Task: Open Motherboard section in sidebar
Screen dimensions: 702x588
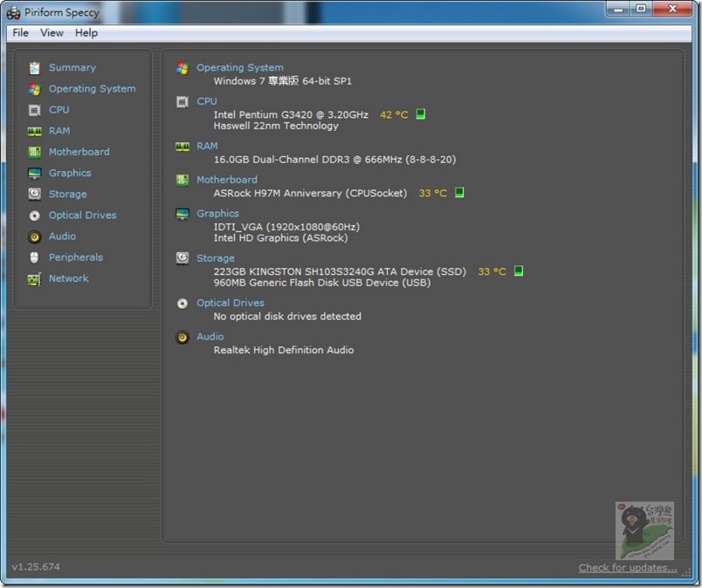Action: (79, 152)
